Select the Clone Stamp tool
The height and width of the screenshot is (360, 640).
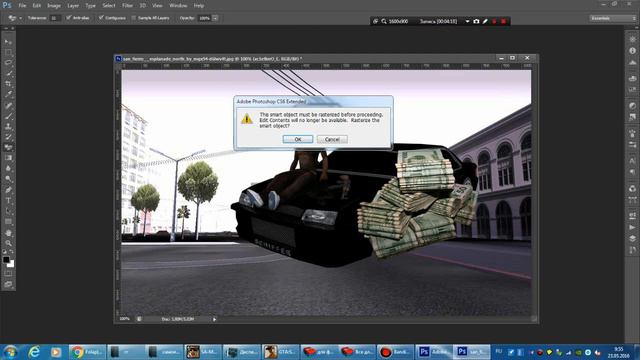(x=8, y=127)
